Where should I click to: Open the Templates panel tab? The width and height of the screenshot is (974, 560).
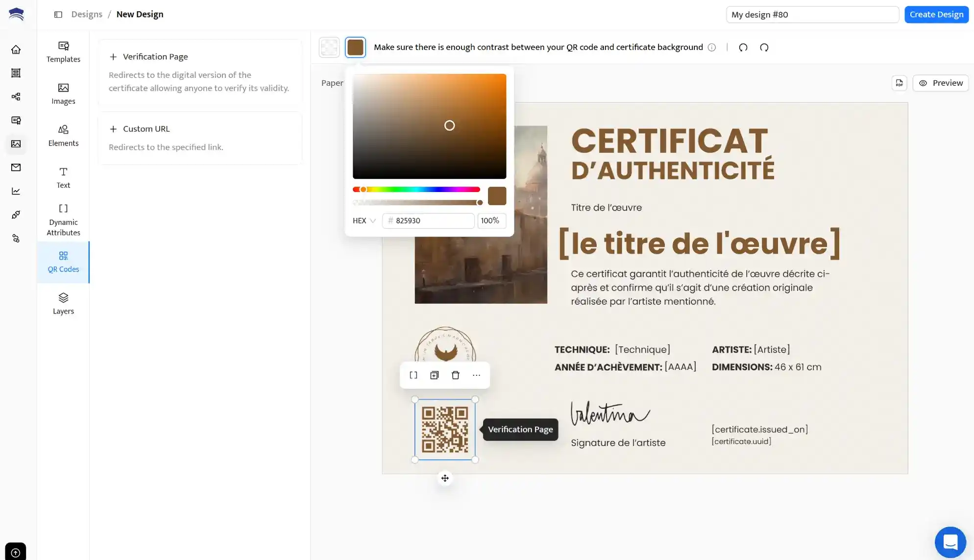click(x=63, y=52)
